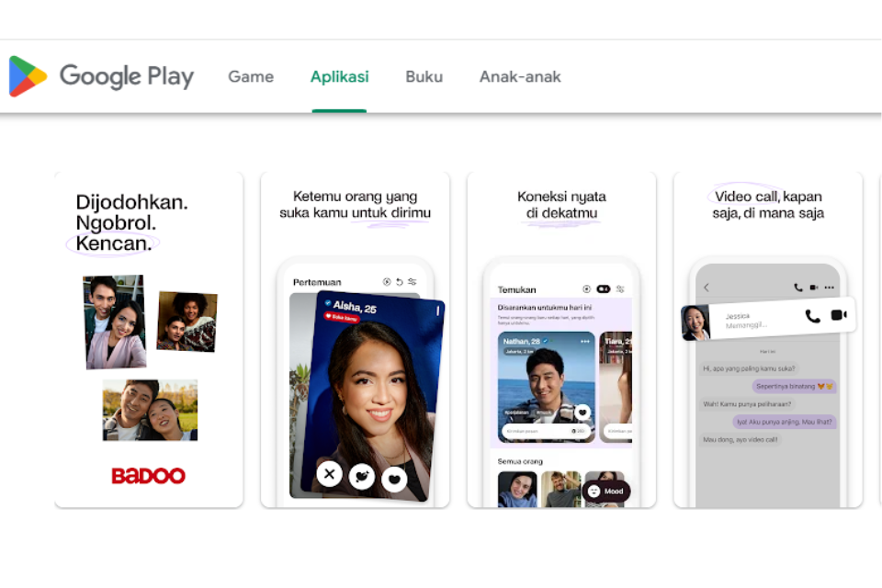Click the small phone icon in the chat header
The image size is (882, 588).
pos(798,288)
